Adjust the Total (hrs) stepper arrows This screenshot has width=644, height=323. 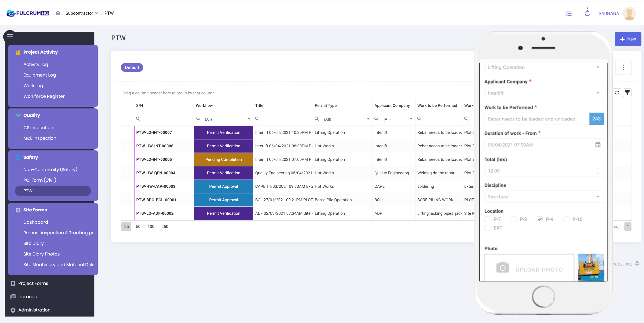coord(597,171)
